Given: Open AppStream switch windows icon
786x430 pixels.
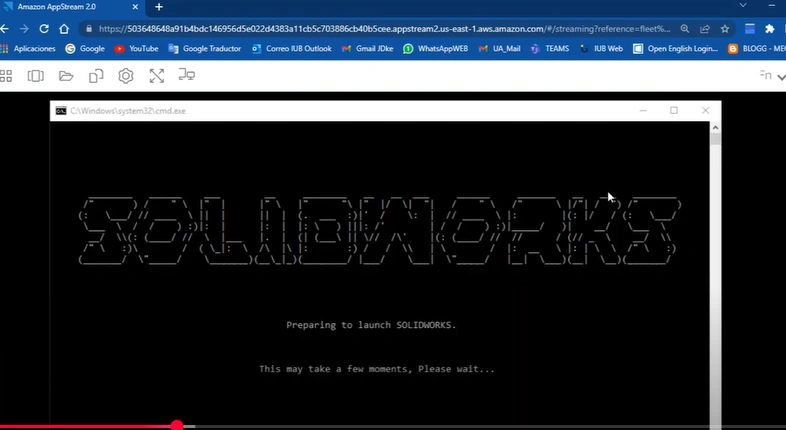Looking at the screenshot, I should [x=36, y=76].
